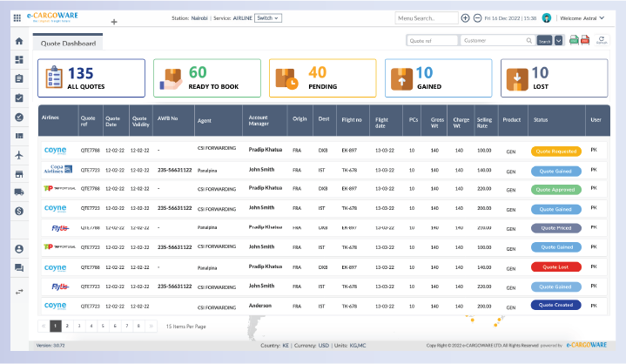Open the table layout sidebar icon

tap(19, 136)
